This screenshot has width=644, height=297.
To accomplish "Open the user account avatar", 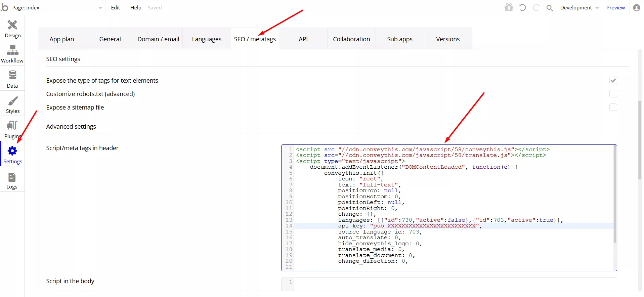I will coord(636,7).
